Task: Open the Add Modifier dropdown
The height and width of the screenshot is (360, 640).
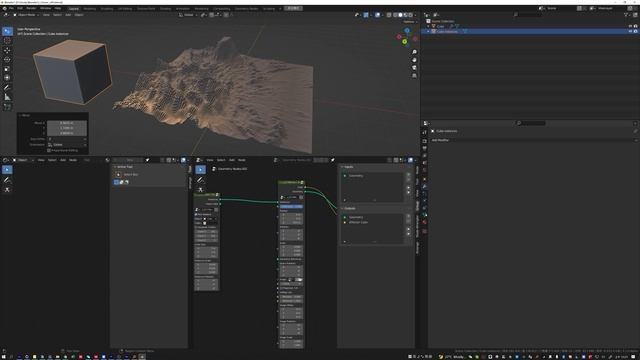Action: coord(534,140)
